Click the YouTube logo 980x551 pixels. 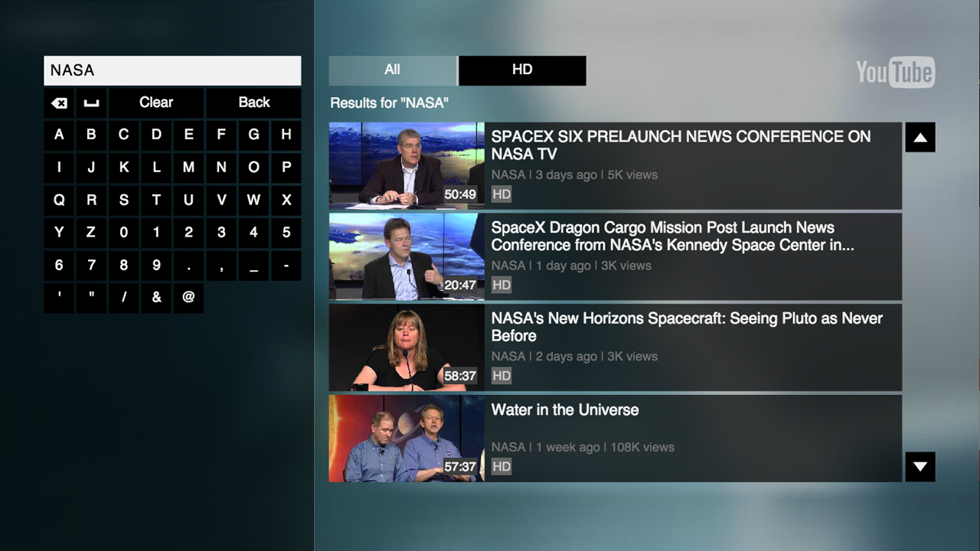tap(896, 73)
